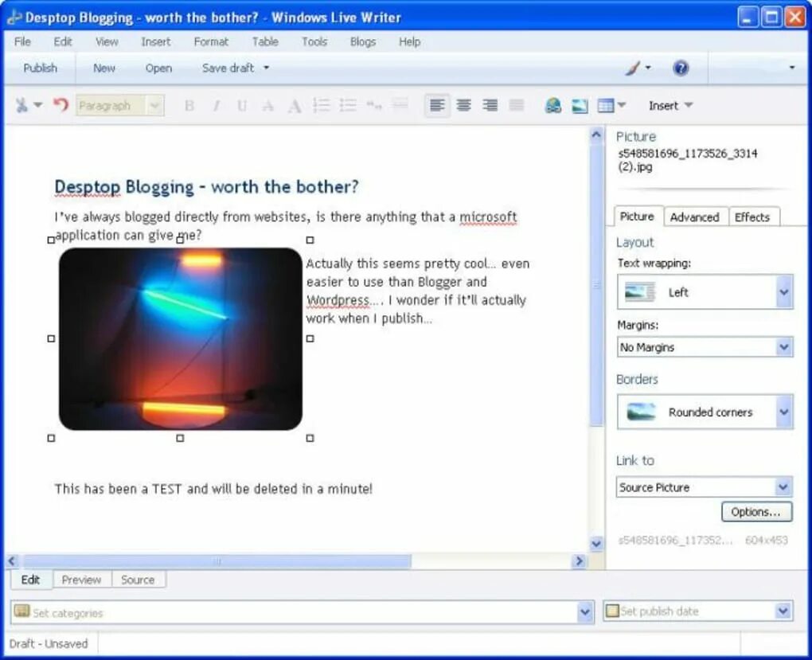Click the misspelled word Wordpress
Viewport: 812px width, 660px height.
pyautogui.click(x=338, y=300)
